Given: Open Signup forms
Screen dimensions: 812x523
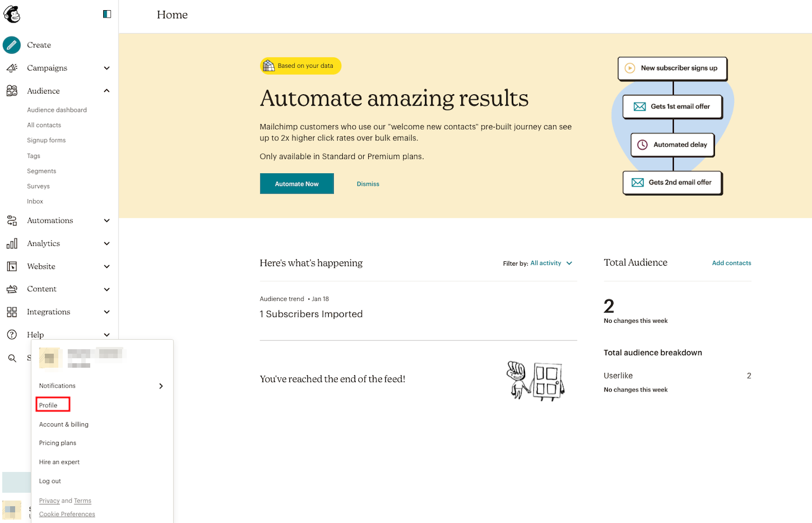Looking at the screenshot, I should pos(46,140).
